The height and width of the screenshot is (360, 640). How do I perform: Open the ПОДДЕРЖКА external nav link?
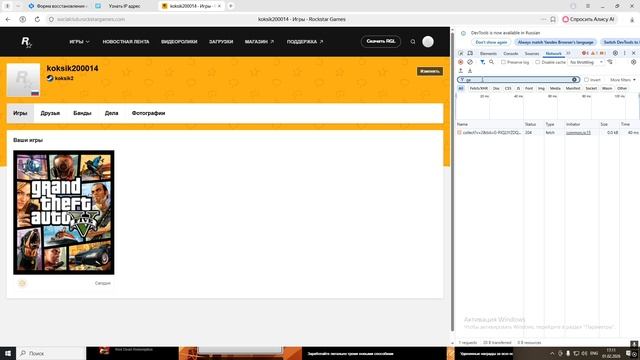(304, 42)
